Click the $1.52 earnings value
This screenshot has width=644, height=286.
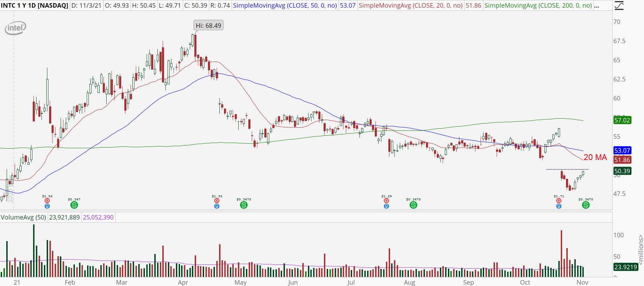[x=47, y=197]
